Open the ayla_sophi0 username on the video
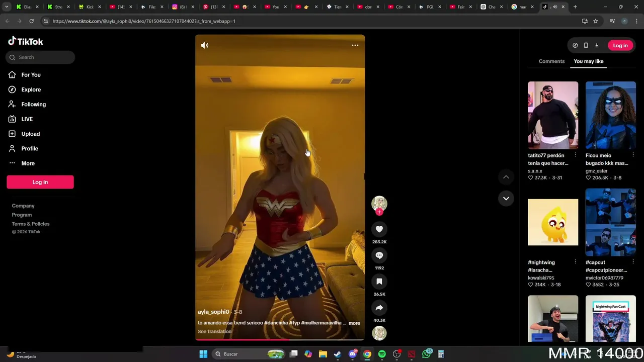644x362 pixels. click(213, 312)
